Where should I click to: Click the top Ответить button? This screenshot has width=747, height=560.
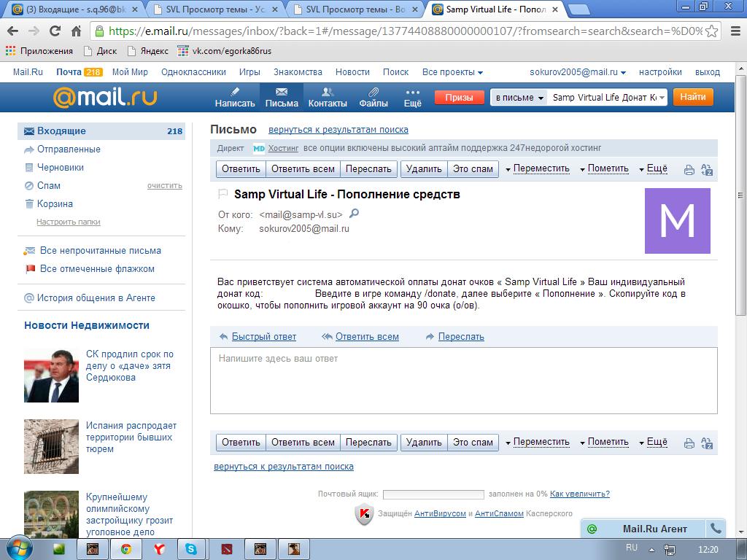(x=241, y=169)
